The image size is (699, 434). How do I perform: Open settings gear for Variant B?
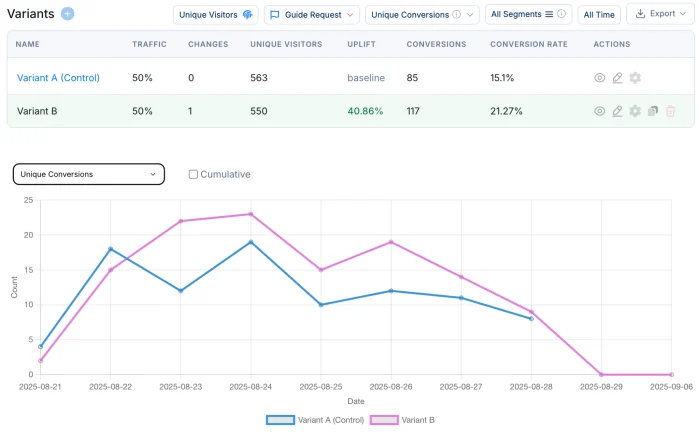point(635,111)
